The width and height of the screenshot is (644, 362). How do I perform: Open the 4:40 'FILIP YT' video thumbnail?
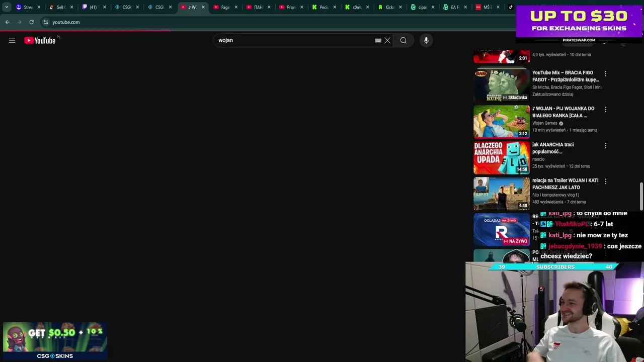pyautogui.click(x=502, y=193)
